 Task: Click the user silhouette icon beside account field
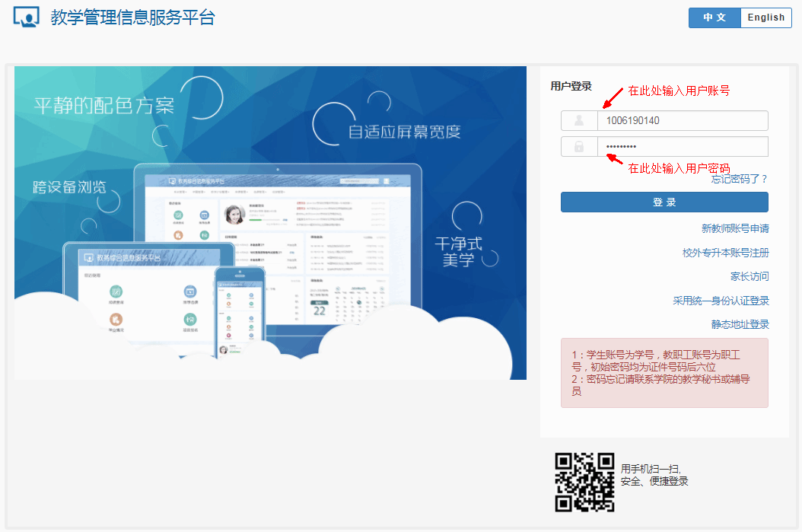pos(579,120)
